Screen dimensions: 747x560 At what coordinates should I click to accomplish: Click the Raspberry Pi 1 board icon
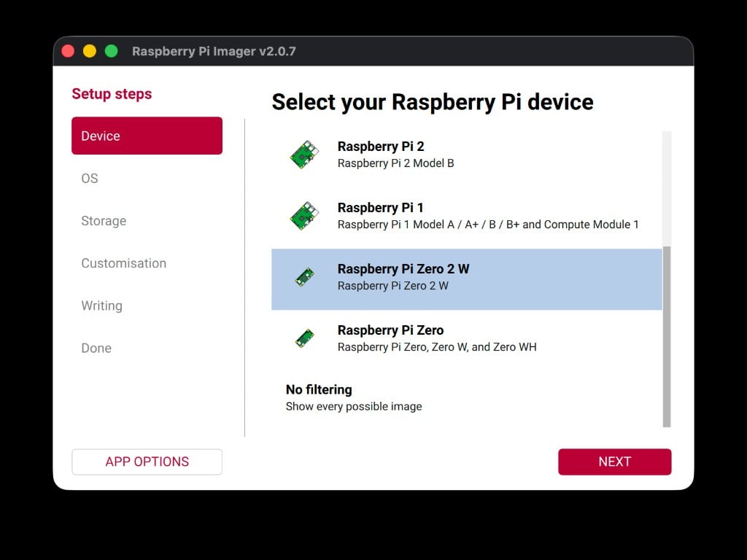(304, 216)
